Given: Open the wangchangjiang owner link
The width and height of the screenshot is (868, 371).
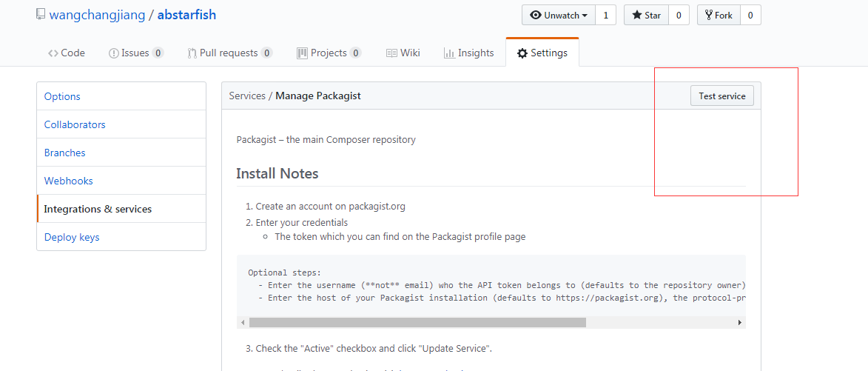Looking at the screenshot, I should (x=97, y=15).
